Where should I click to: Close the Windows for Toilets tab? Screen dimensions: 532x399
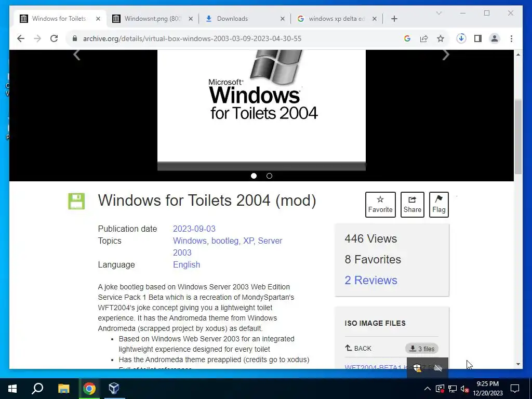coord(98,19)
